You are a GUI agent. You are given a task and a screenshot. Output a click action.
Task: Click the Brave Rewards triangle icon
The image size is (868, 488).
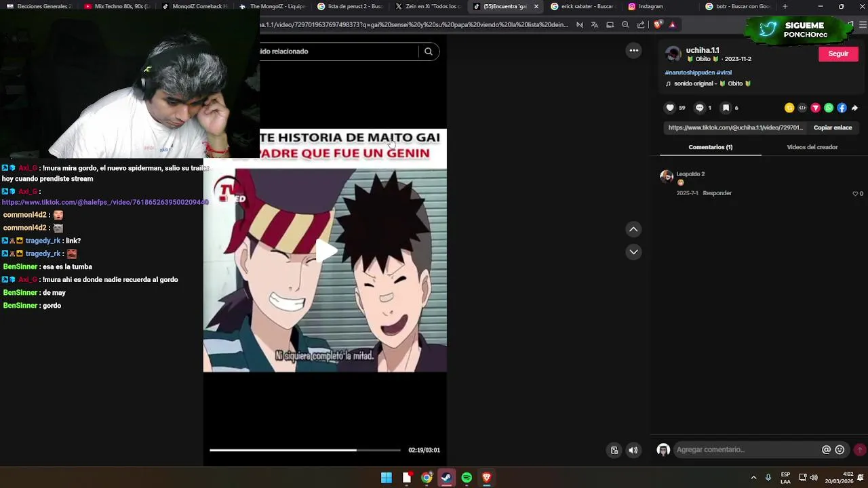672,24
